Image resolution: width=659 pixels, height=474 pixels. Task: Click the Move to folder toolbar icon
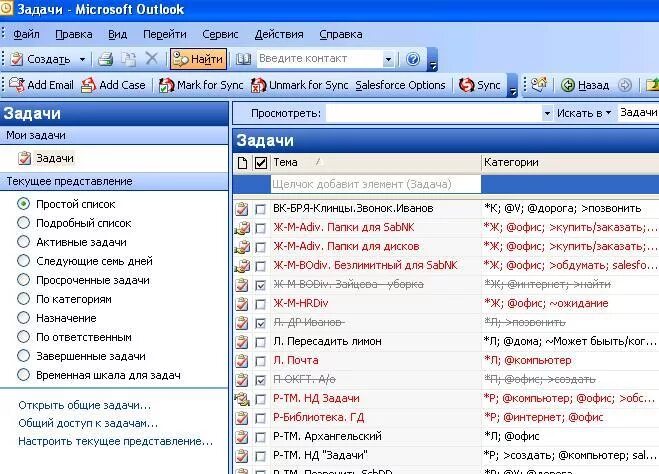pos(128,59)
